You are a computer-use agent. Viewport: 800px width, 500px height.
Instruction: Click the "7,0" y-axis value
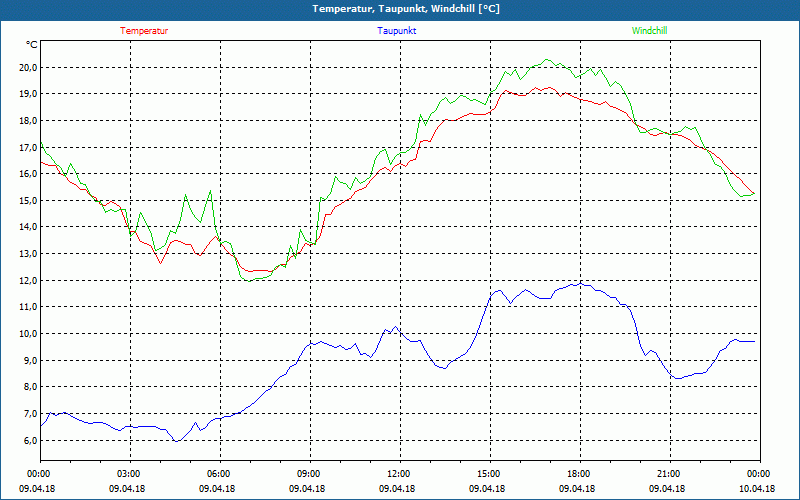click(30, 414)
